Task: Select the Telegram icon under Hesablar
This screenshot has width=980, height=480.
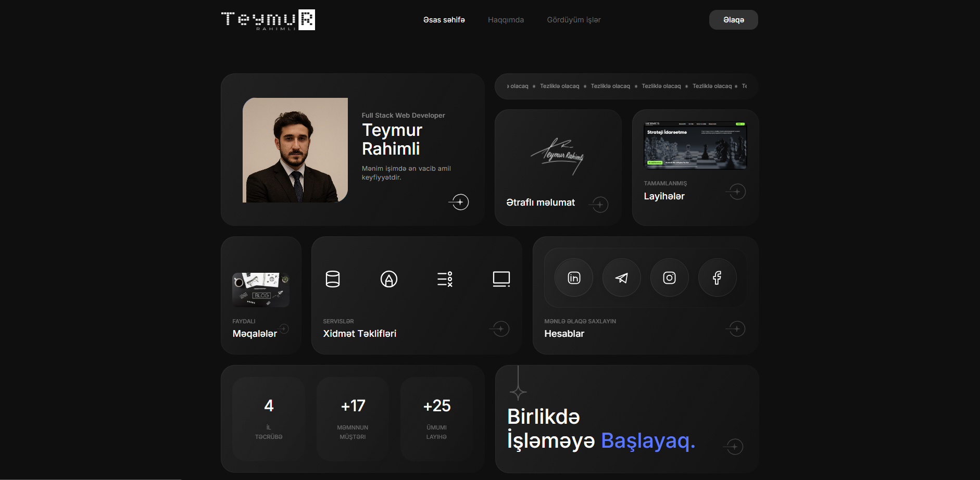Action: pyautogui.click(x=621, y=277)
